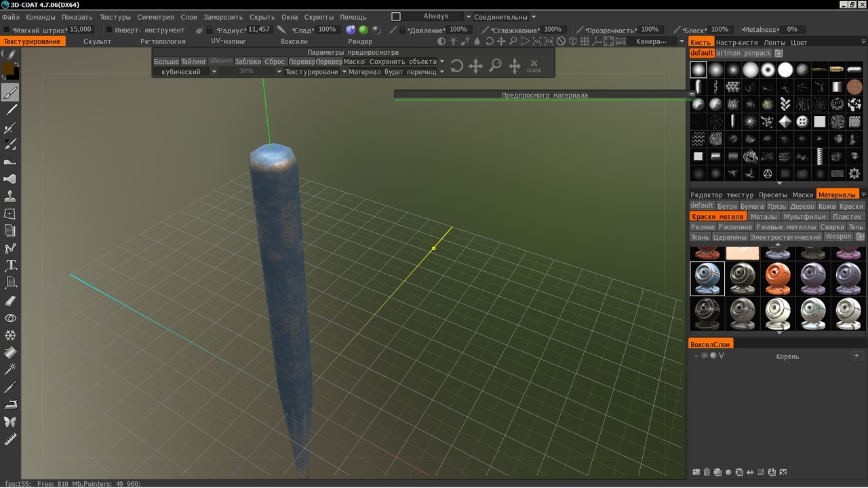Toggle visibility of the Корень voxel layer

tap(705, 356)
